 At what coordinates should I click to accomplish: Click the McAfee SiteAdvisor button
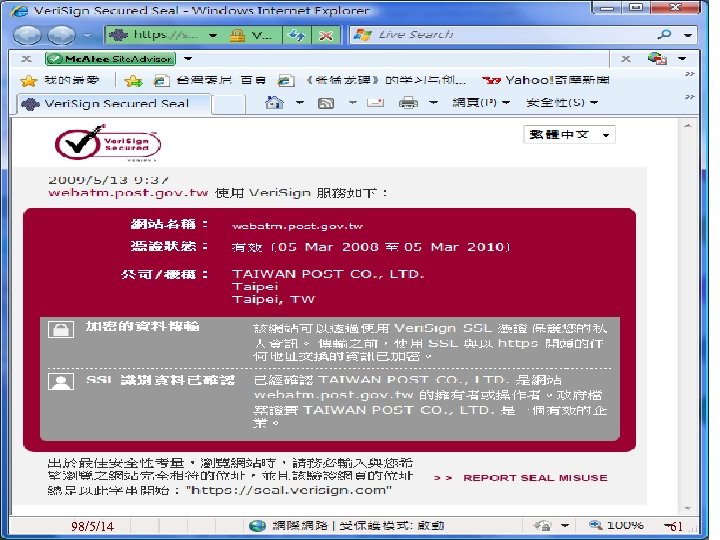[111, 59]
